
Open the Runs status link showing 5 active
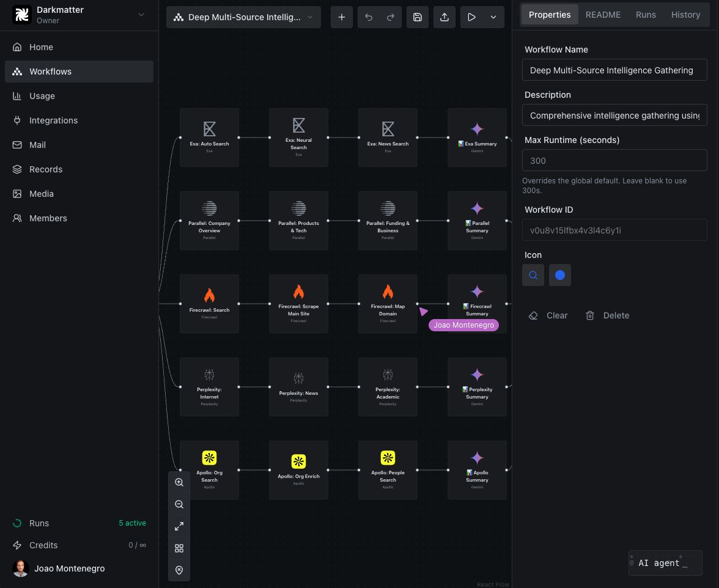pos(79,523)
